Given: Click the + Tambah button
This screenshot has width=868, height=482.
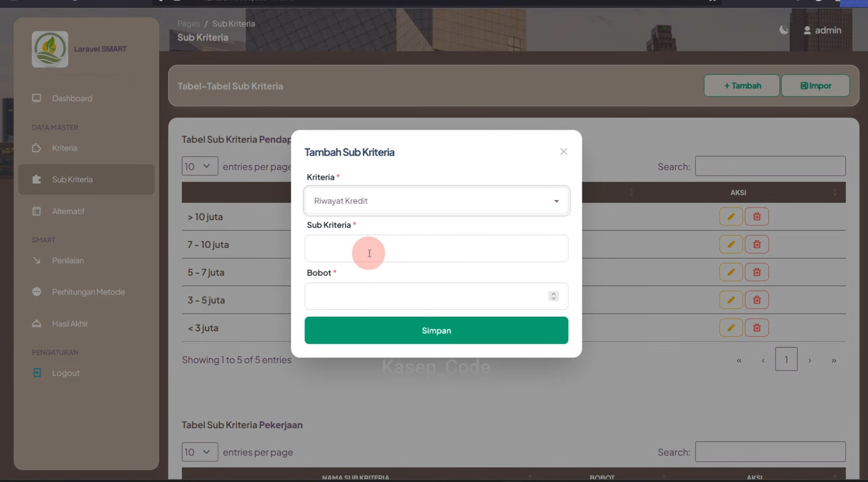Looking at the screenshot, I should (742, 86).
